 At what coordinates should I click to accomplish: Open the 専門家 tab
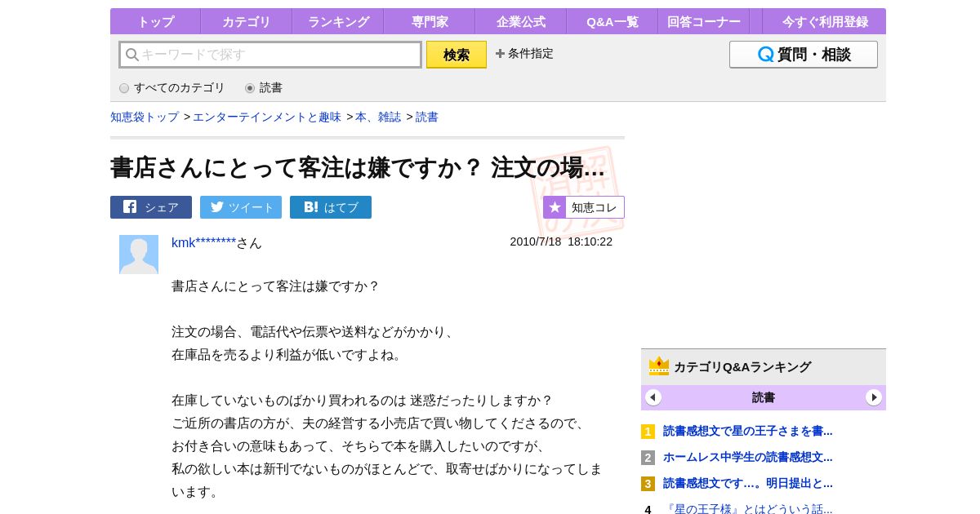tap(430, 21)
